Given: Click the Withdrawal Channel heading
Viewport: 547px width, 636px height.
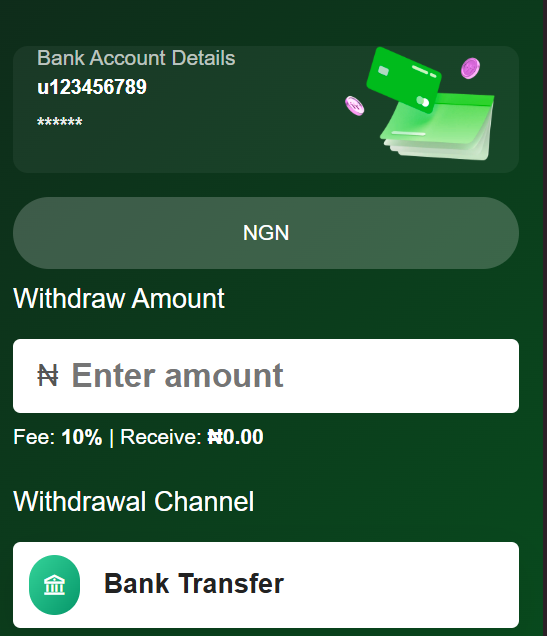Looking at the screenshot, I should pyautogui.click(x=134, y=501).
